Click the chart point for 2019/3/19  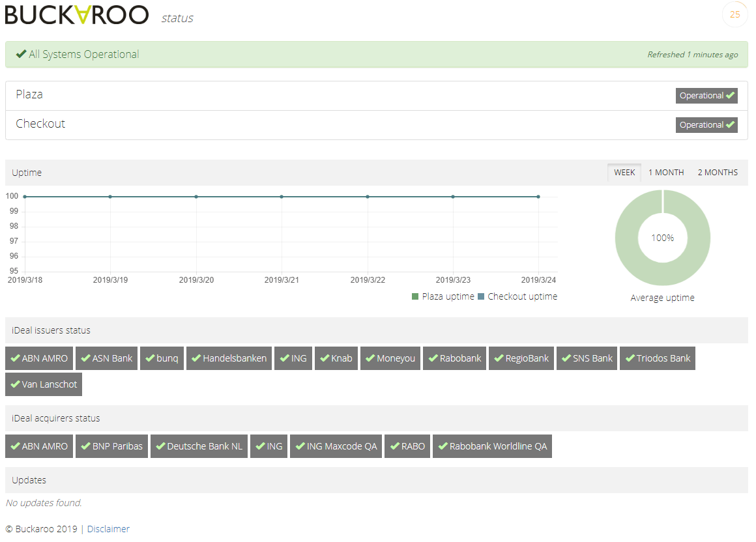(x=110, y=197)
